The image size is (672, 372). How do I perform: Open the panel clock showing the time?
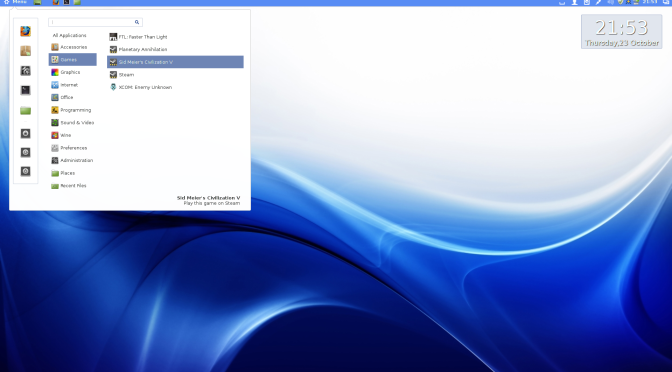coord(650,2)
